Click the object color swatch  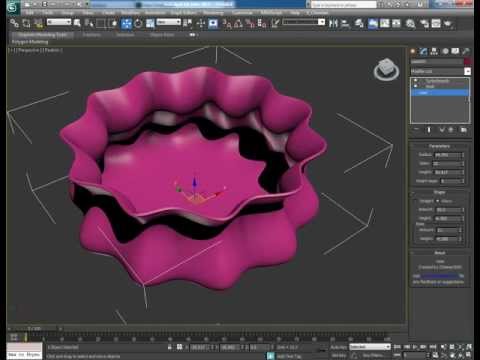467,62
